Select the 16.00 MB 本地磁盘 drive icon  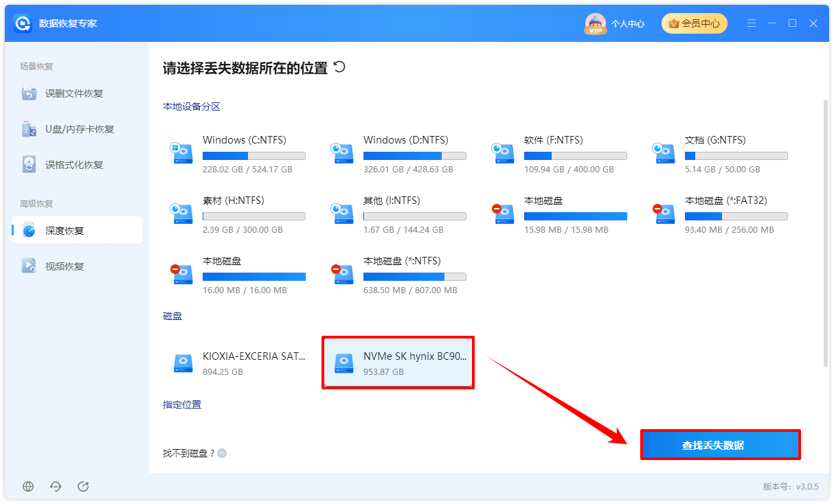click(182, 274)
